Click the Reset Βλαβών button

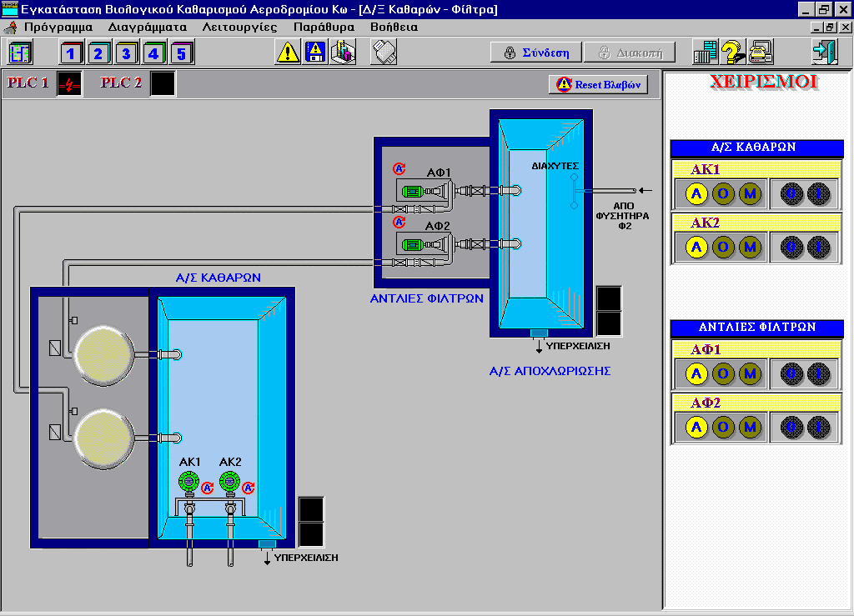(x=599, y=84)
